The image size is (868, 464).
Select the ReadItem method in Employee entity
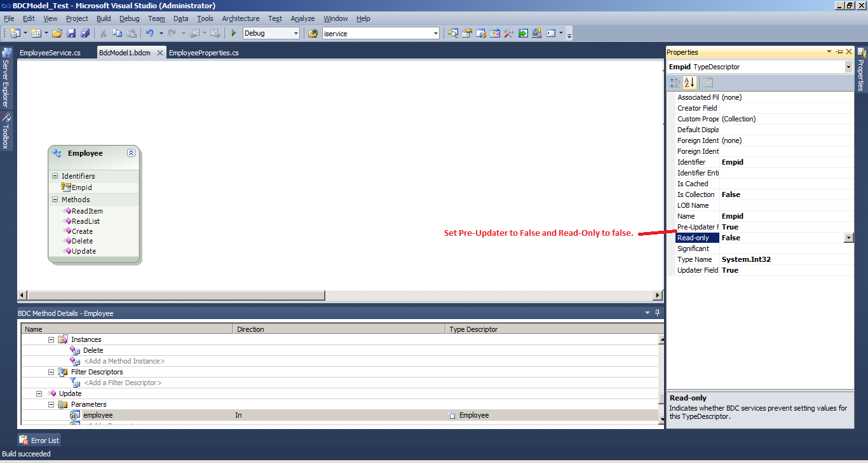coord(87,211)
